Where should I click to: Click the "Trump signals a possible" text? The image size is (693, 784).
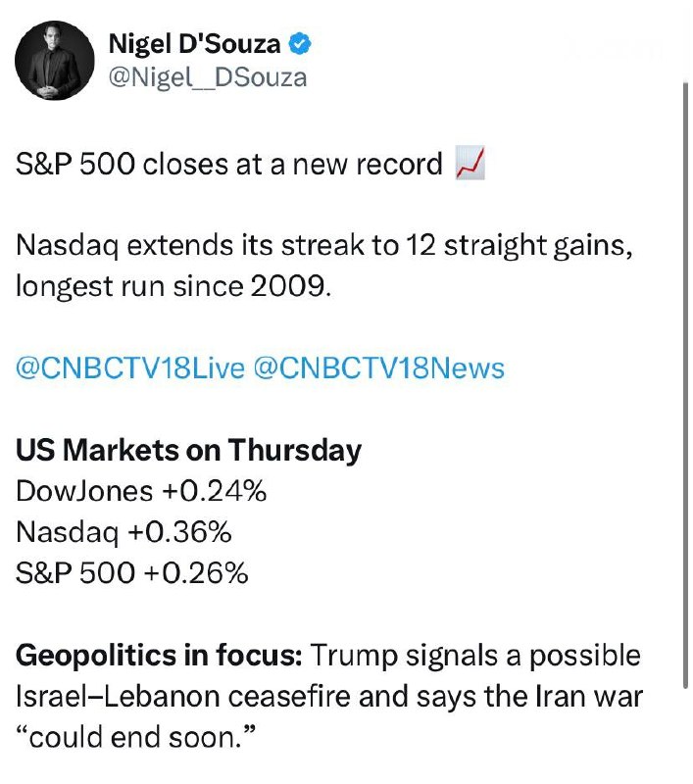pyautogui.click(x=476, y=655)
